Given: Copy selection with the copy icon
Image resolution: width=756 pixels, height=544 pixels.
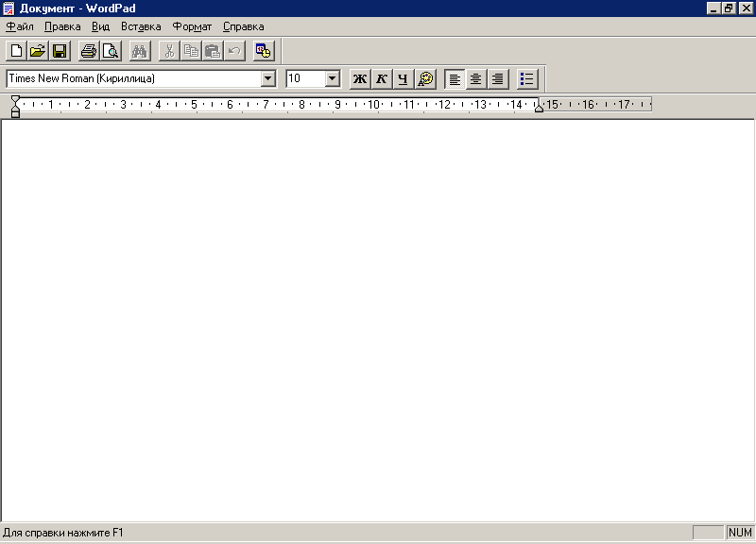Looking at the screenshot, I should point(191,51).
